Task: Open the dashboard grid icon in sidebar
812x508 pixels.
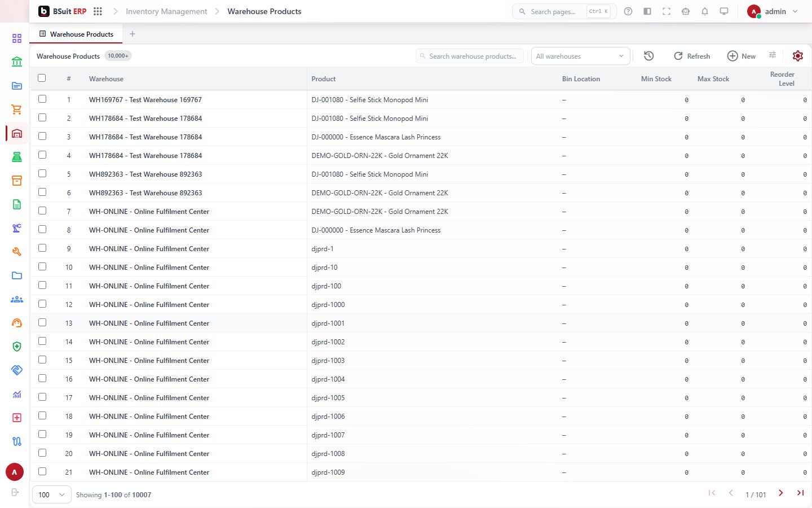Action: 17,38
